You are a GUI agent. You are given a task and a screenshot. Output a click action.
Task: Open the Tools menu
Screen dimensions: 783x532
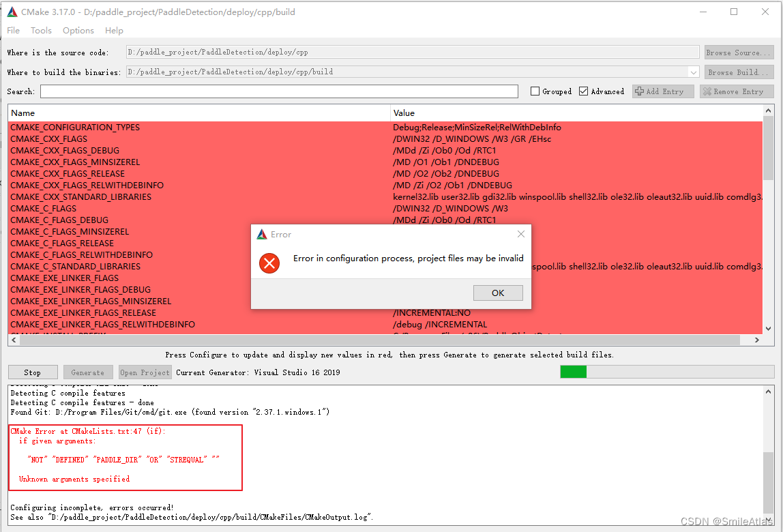tap(41, 31)
